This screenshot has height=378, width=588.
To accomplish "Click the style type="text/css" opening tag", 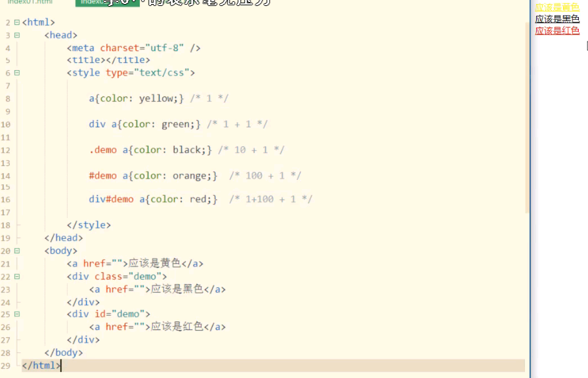I will click(131, 73).
